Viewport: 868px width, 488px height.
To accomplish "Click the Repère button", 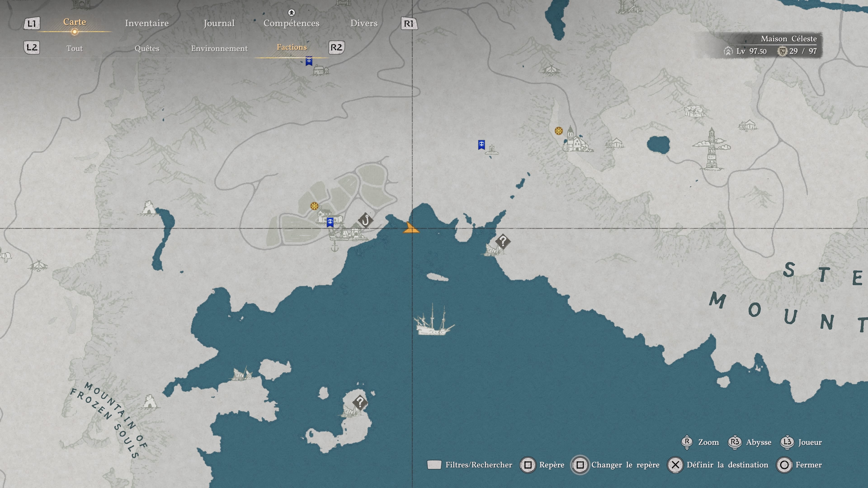I will 542,465.
